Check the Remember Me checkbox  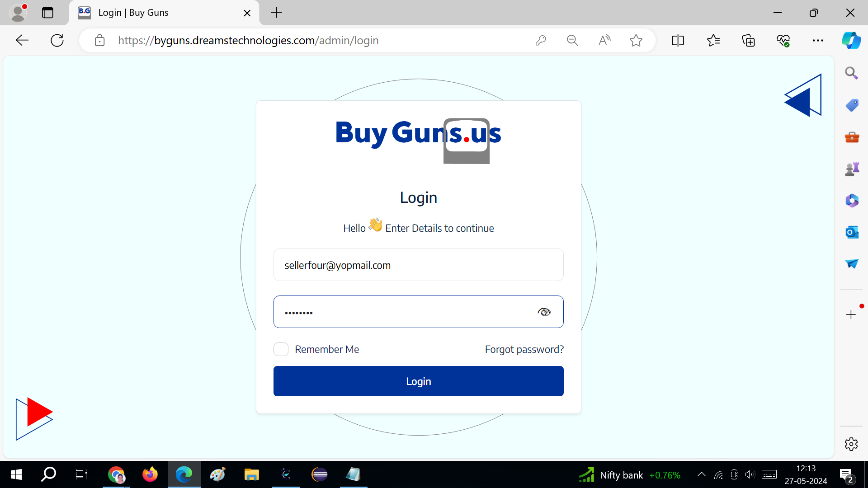[x=281, y=349]
